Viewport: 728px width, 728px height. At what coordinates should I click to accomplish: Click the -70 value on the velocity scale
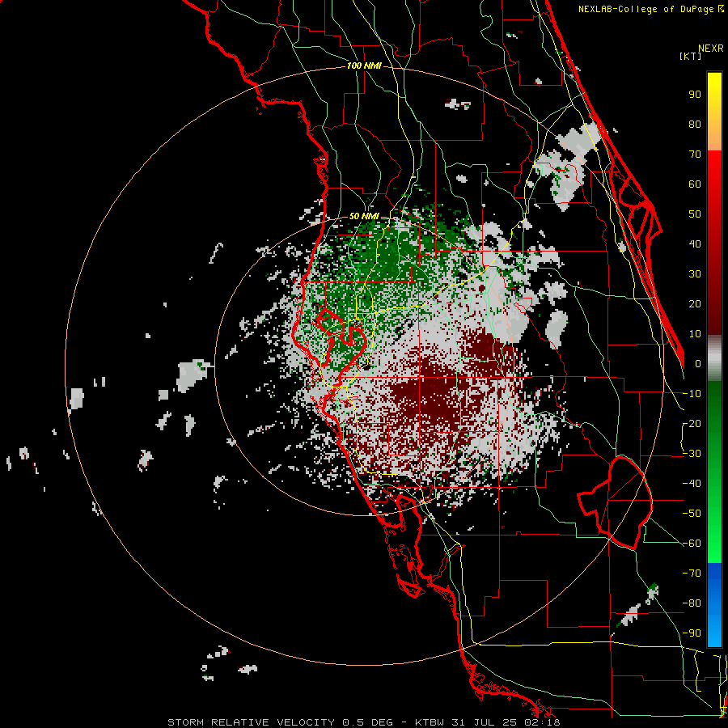(692, 574)
